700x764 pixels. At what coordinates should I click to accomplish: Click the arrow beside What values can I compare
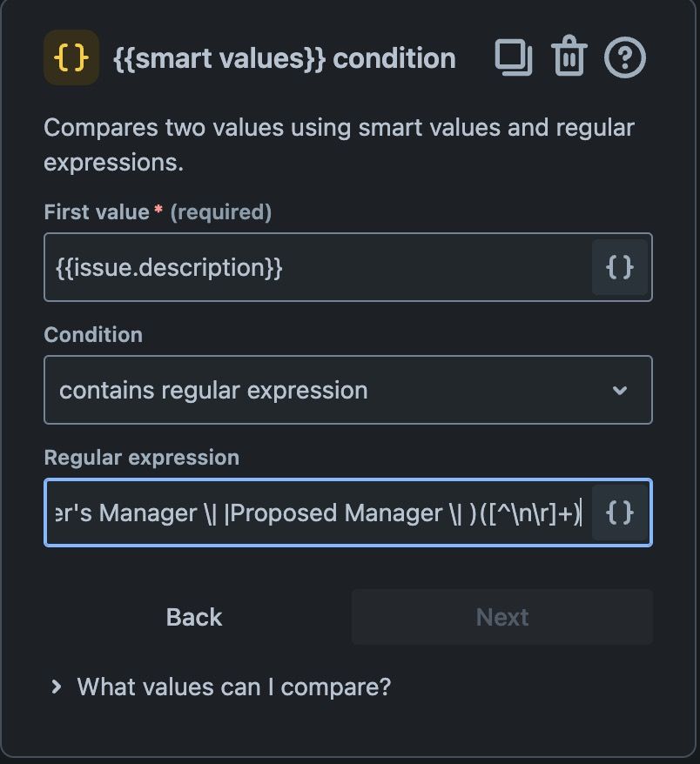(x=57, y=687)
